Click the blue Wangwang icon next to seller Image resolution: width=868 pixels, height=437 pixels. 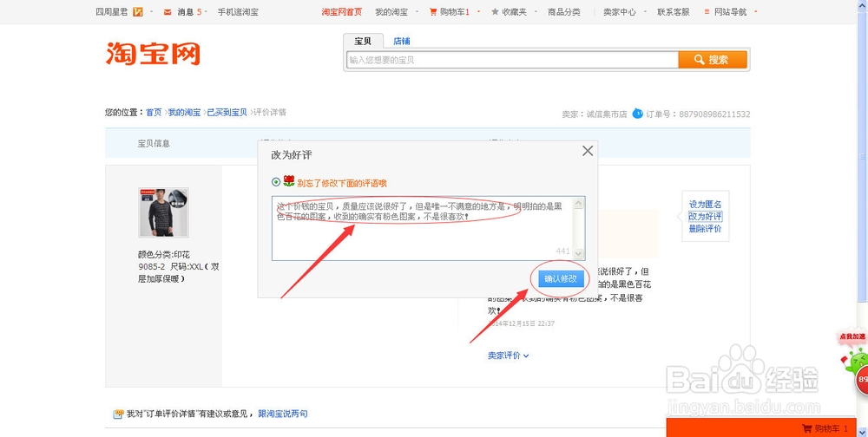tap(637, 114)
